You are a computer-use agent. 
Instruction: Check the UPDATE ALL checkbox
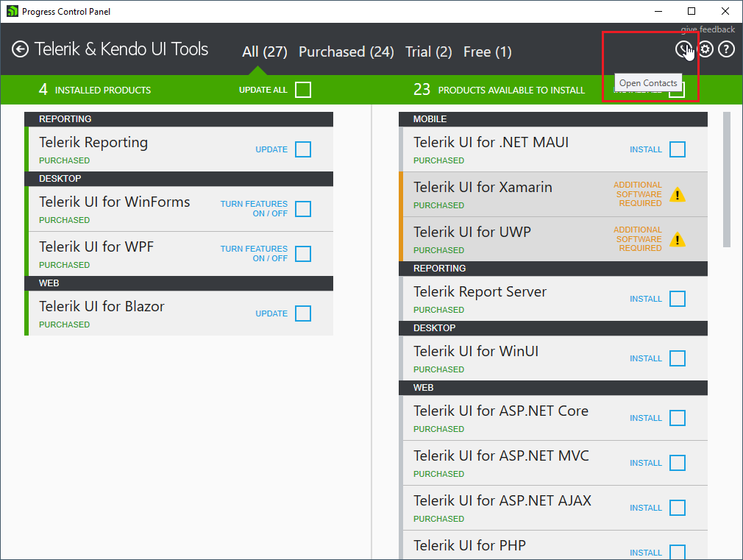coord(302,89)
